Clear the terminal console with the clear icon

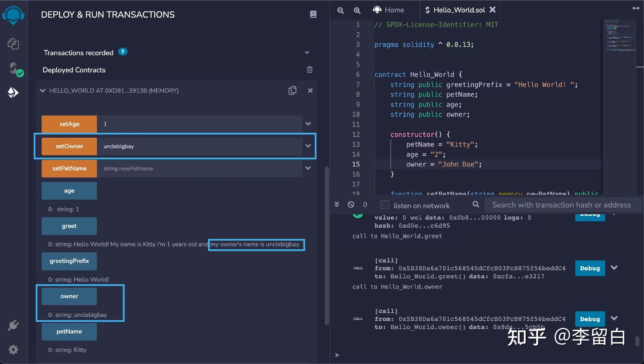tap(351, 204)
